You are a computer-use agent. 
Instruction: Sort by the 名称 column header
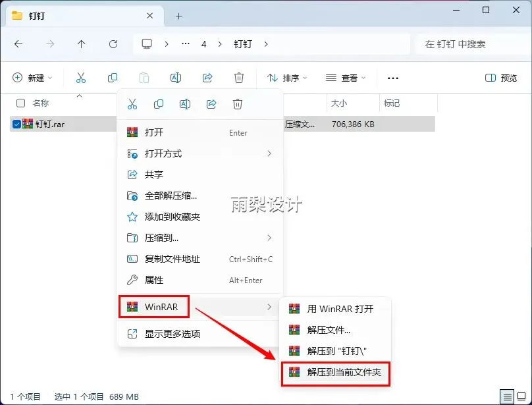[x=41, y=103]
